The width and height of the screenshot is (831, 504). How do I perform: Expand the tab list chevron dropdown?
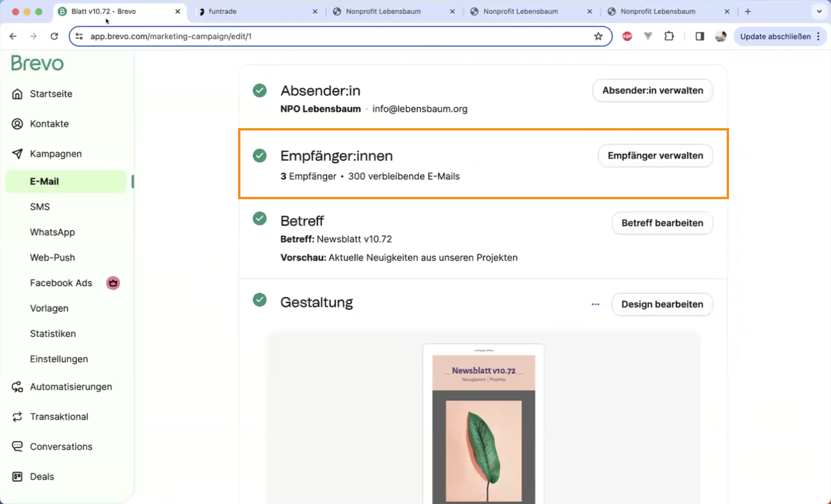(819, 11)
